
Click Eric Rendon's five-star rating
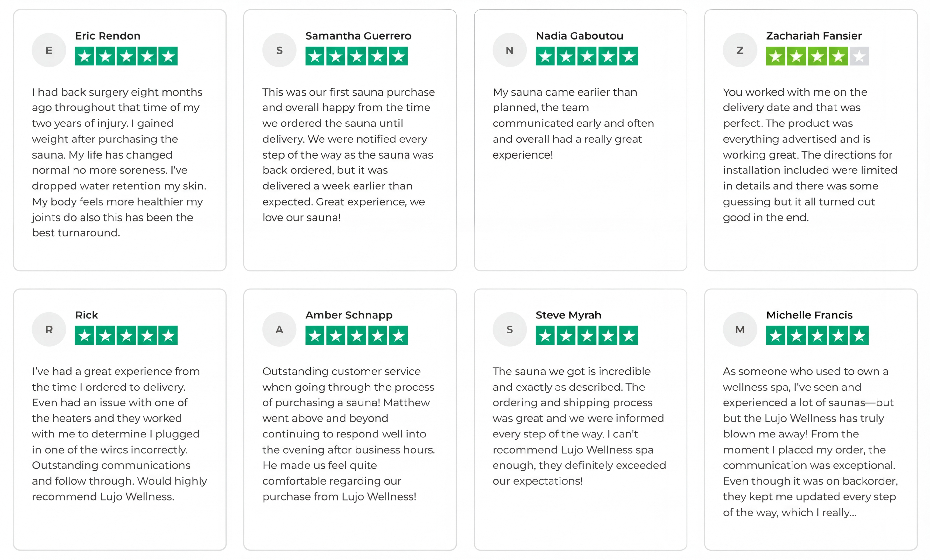pyautogui.click(x=126, y=56)
